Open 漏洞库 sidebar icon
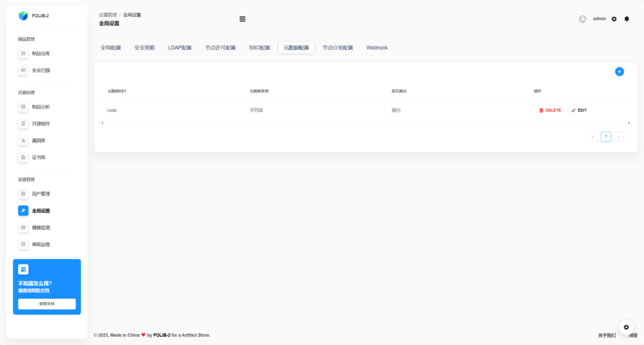Viewport: 644px width, 345px height. 23,141
